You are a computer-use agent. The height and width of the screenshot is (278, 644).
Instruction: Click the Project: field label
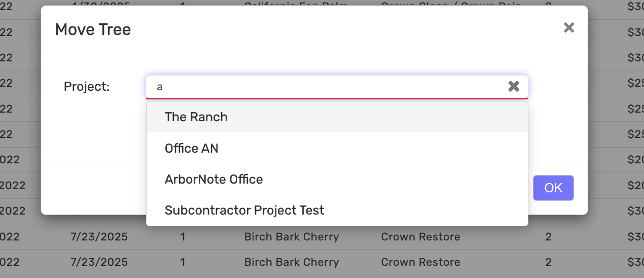[87, 87]
